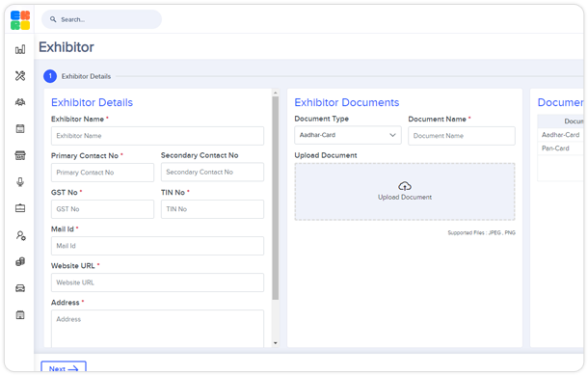Open the user settings sidebar icon
Viewport: 588px width, 376px height.
20,235
